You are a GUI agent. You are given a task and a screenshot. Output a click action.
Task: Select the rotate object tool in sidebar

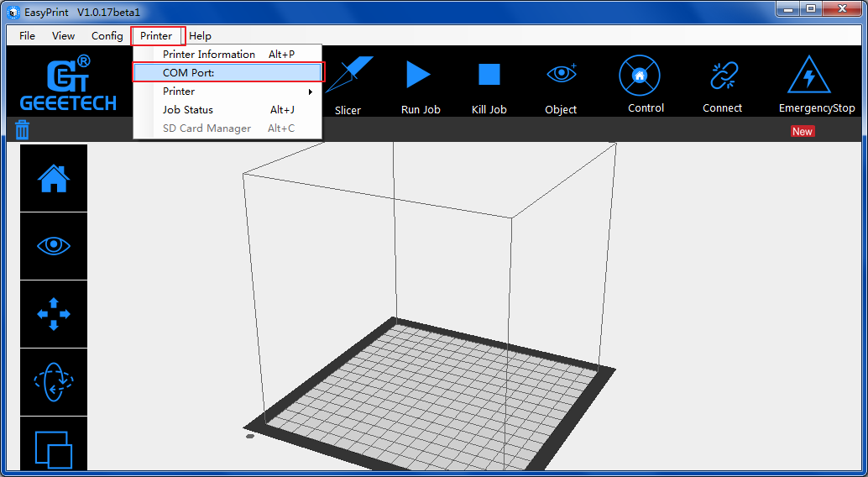click(54, 382)
